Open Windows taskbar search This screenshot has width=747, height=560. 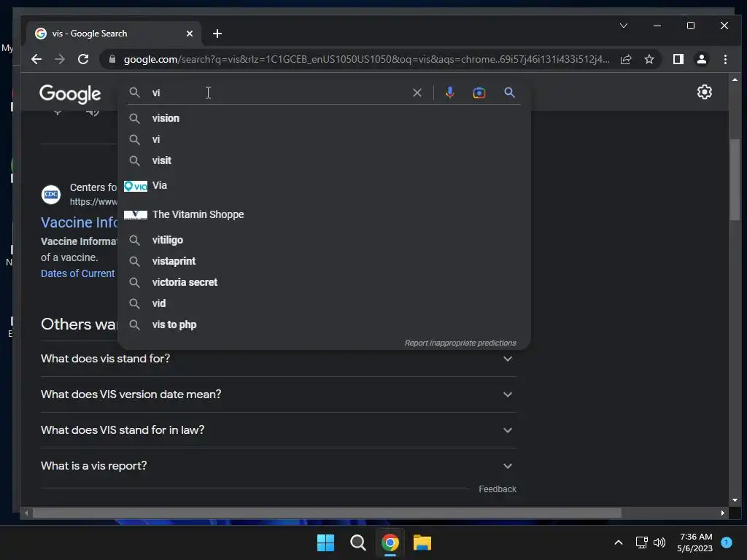pyautogui.click(x=357, y=542)
